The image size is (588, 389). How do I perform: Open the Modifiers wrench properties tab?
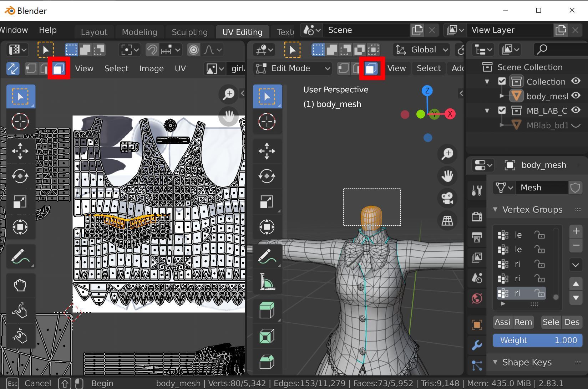(477, 345)
